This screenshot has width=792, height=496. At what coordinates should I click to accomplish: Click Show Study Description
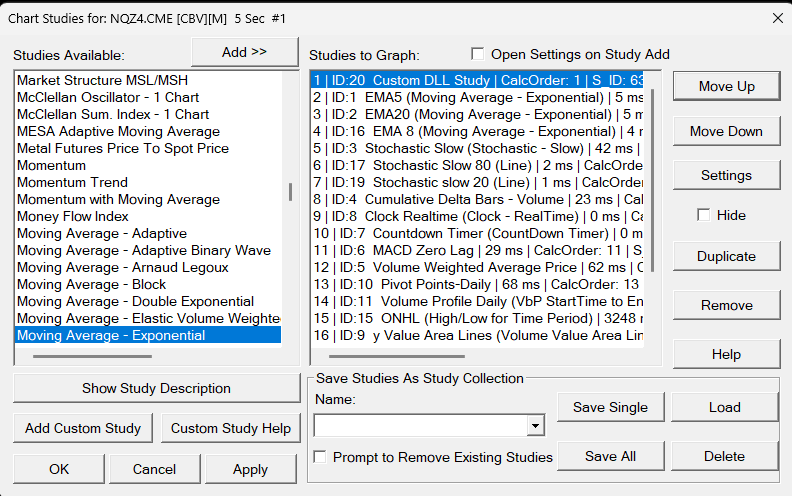(x=156, y=388)
